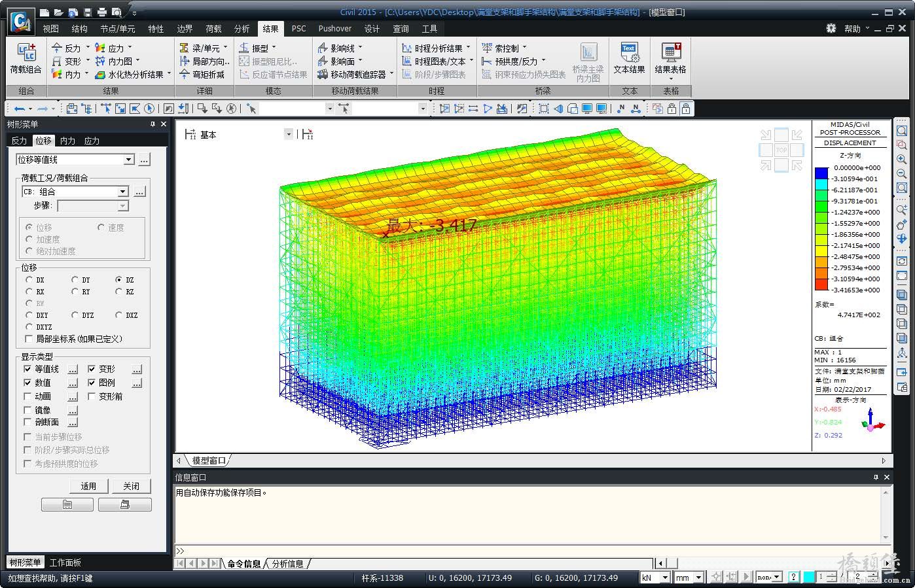
Task: Click the new file icon in the title bar
Action: (x=44, y=12)
